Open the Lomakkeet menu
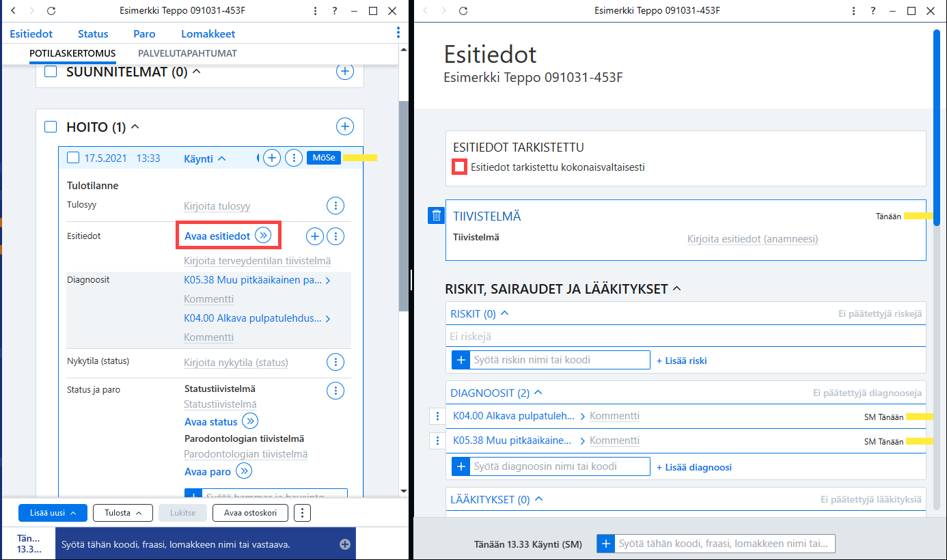947x560 pixels. click(208, 34)
